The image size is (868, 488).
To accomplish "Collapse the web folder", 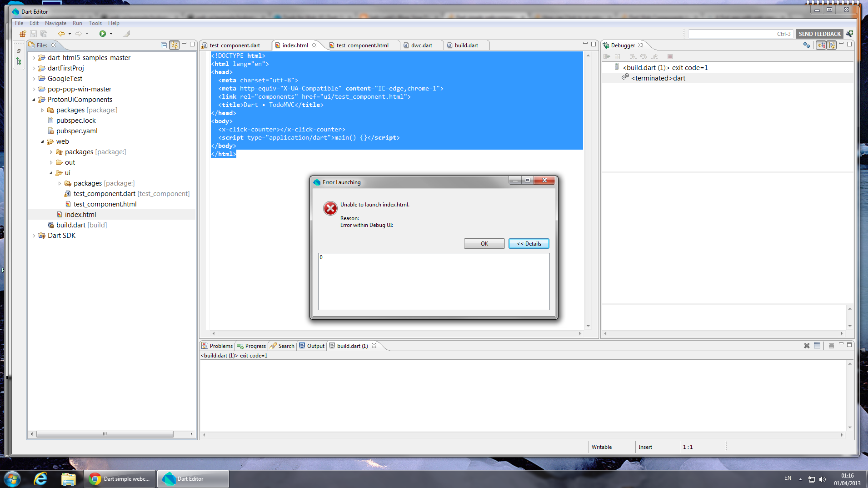I will tap(42, 141).
